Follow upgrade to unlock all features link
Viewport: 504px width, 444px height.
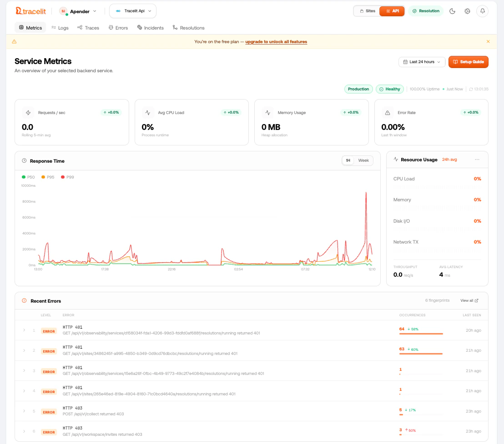(x=276, y=42)
